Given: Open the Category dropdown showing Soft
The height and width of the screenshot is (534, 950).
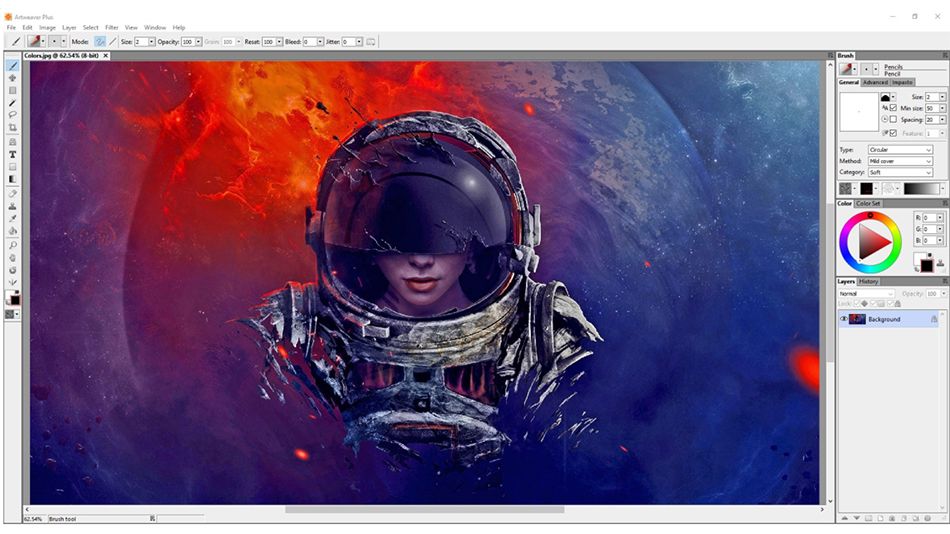Looking at the screenshot, I should pyautogui.click(x=900, y=173).
